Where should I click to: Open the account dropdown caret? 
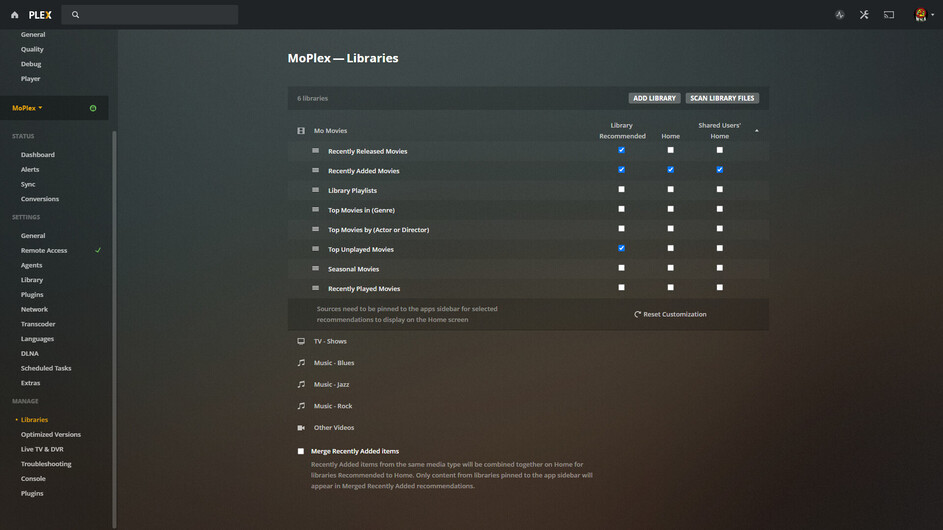point(933,15)
